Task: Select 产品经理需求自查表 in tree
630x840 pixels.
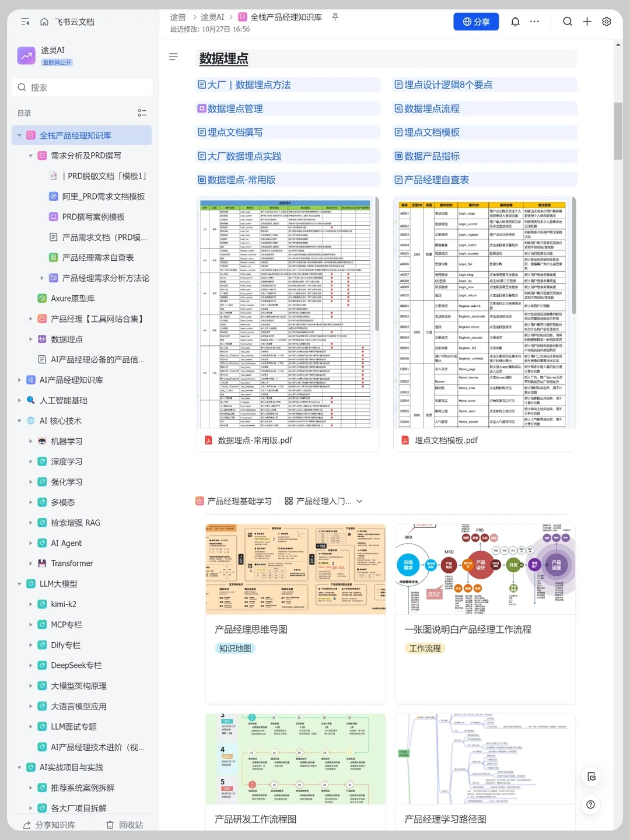Action: pyautogui.click(x=98, y=257)
